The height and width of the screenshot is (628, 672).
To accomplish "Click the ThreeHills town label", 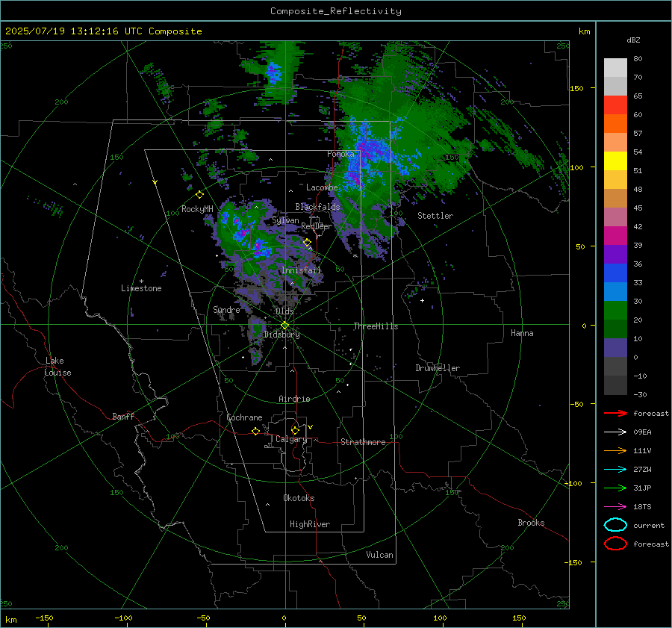I will (376, 326).
